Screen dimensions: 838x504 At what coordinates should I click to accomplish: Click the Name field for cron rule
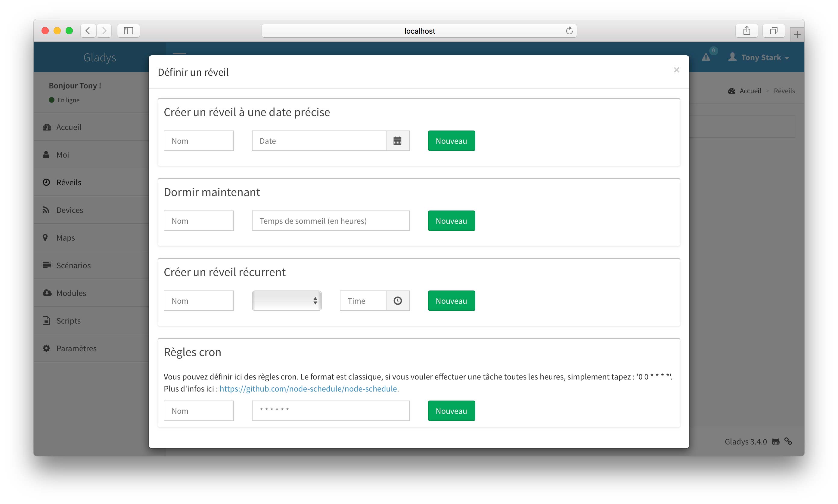click(198, 410)
